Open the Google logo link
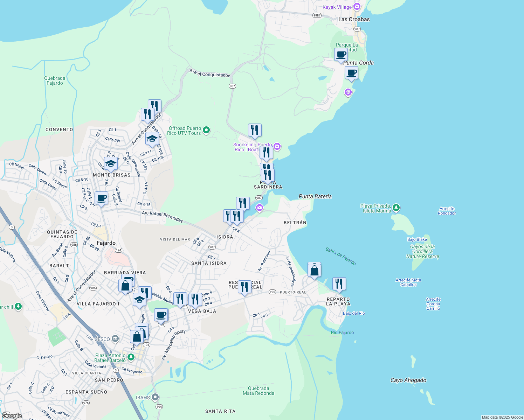The image size is (524, 420). (12, 415)
